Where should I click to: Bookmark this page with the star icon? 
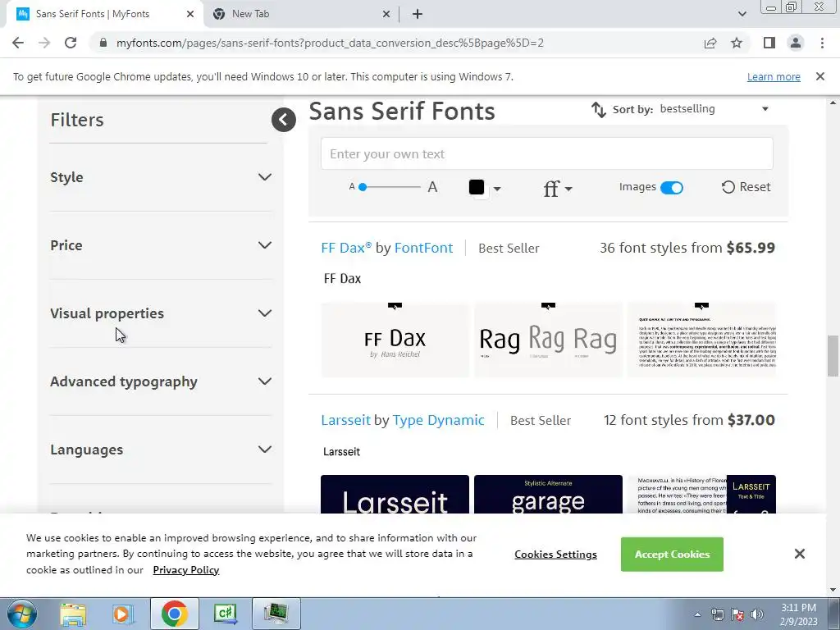[737, 43]
